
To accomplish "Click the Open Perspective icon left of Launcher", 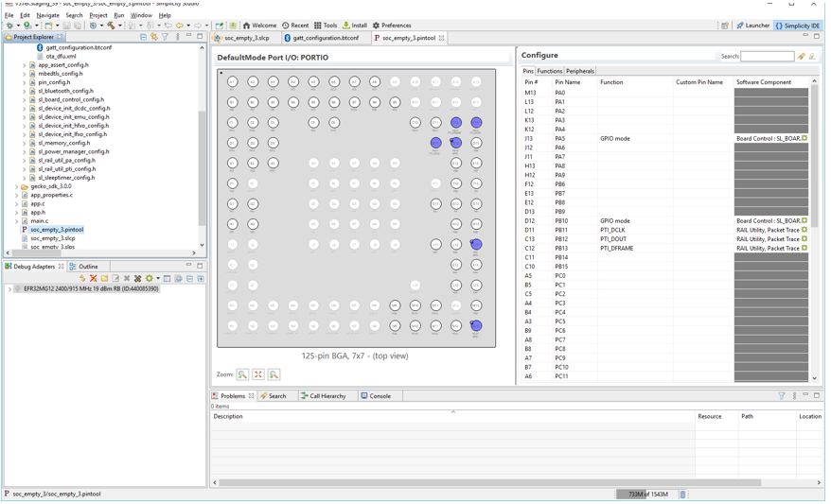I will [724, 26].
